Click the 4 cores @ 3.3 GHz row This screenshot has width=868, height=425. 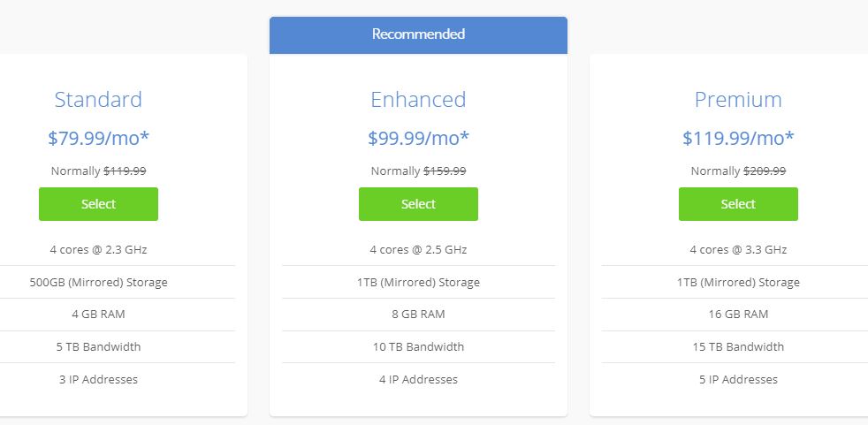(738, 249)
